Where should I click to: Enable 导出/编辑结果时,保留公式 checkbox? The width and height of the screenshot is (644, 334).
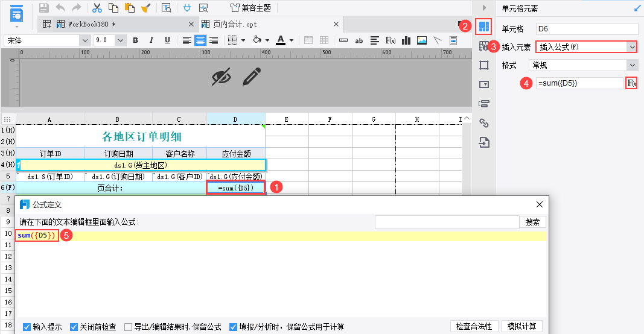point(128,327)
